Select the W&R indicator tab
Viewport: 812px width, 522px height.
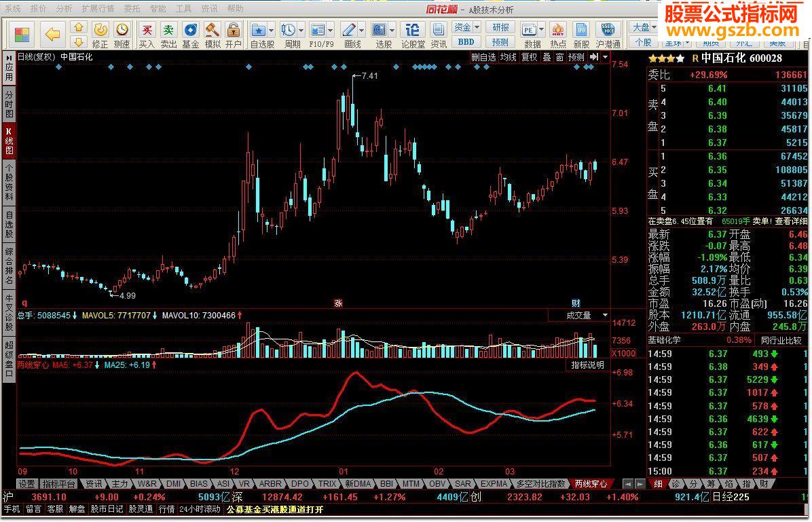[147, 484]
